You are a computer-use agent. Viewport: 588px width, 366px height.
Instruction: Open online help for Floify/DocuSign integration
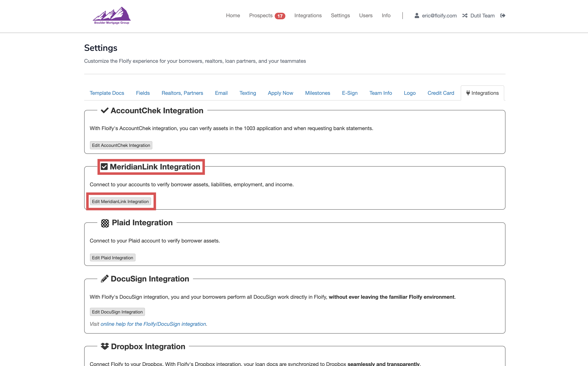coord(154,324)
